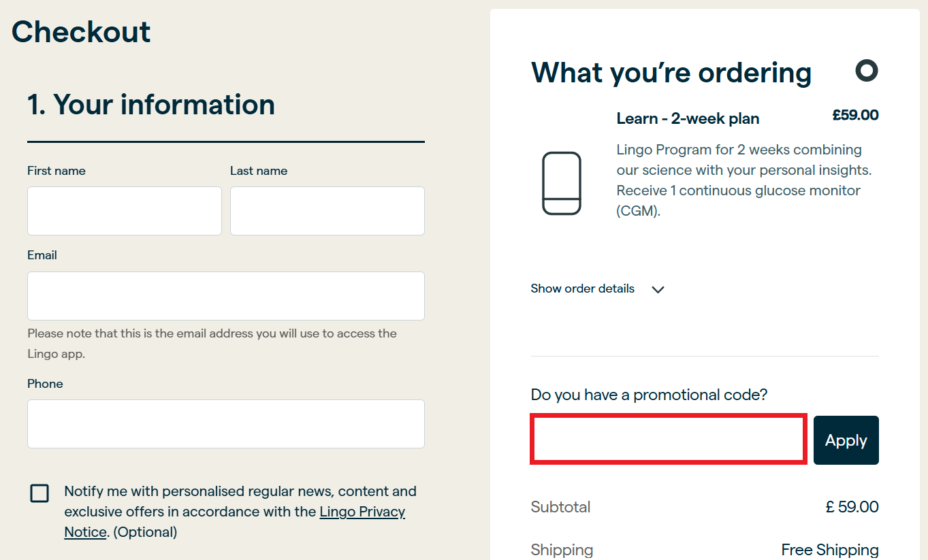
Task: Click the Your information section heading
Action: click(x=151, y=104)
